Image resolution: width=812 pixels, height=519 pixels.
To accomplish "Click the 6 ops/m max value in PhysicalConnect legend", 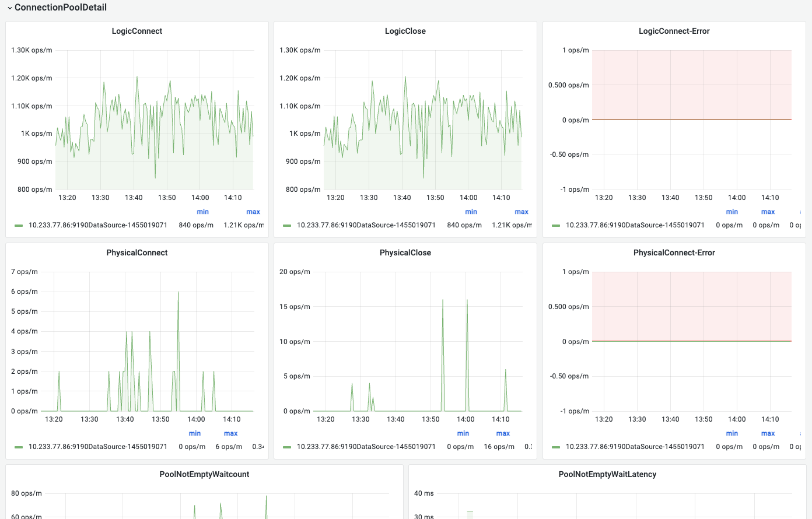I will [229, 447].
